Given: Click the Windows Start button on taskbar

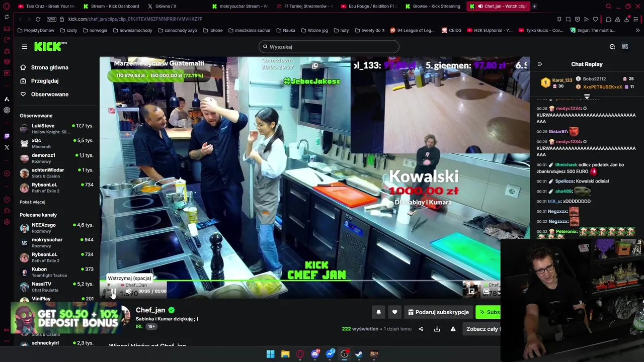Looking at the screenshot, I should 270,354.
